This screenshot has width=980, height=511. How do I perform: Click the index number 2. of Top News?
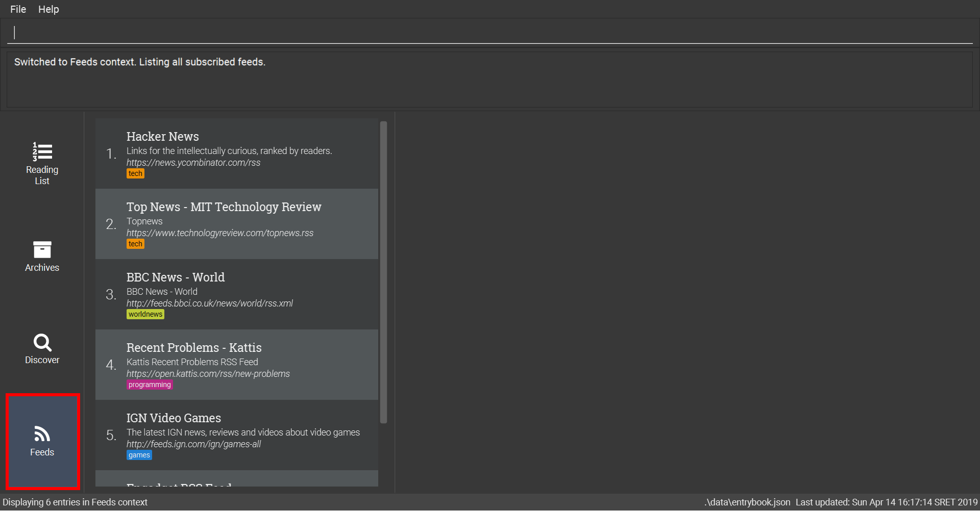111,224
